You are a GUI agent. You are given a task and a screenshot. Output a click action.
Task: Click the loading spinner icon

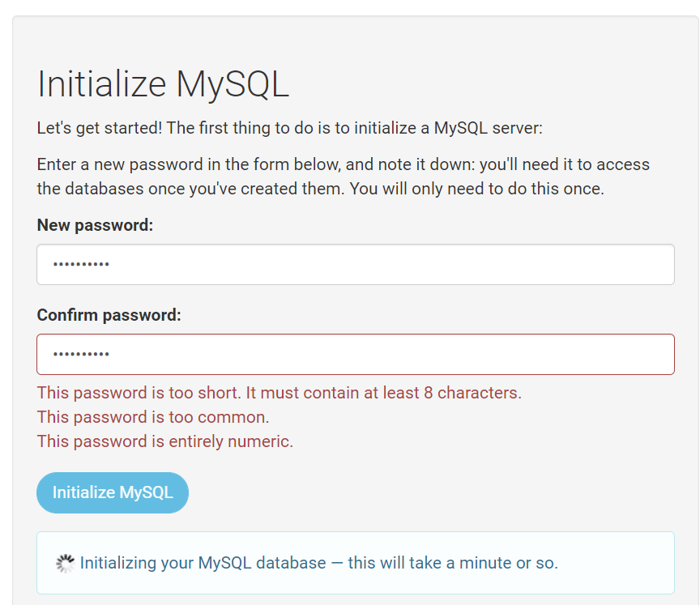[65, 564]
